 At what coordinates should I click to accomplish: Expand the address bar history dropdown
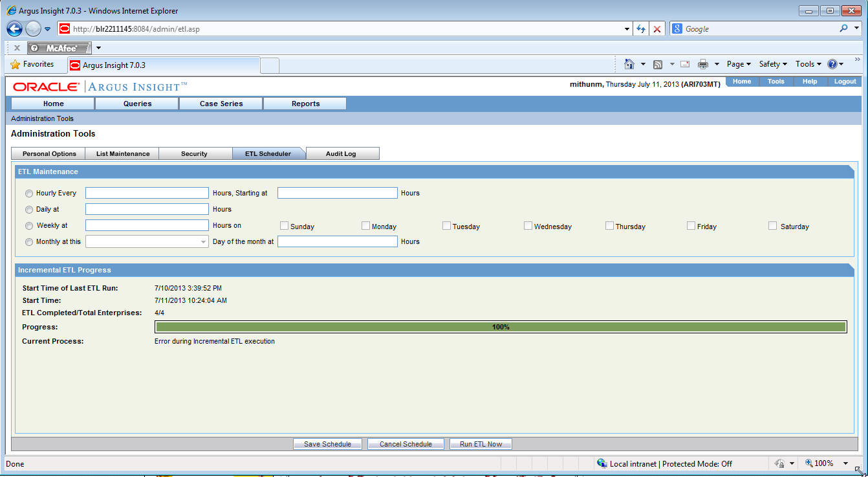(x=627, y=29)
